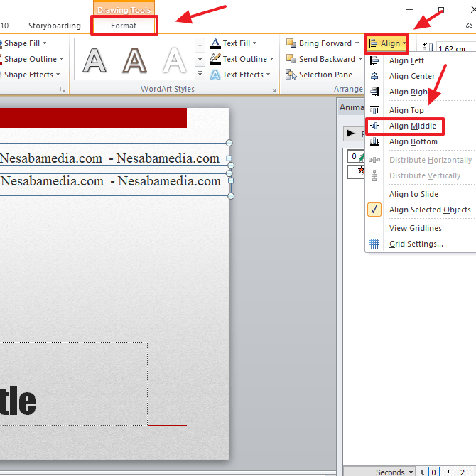Click the Text Outline pencil icon

[215, 59]
